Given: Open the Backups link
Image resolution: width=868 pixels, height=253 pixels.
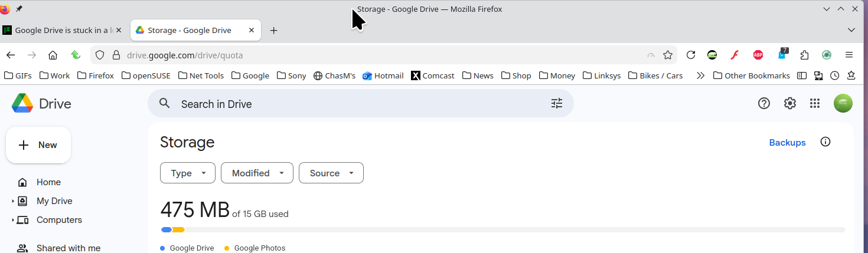Looking at the screenshot, I should click(x=787, y=143).
